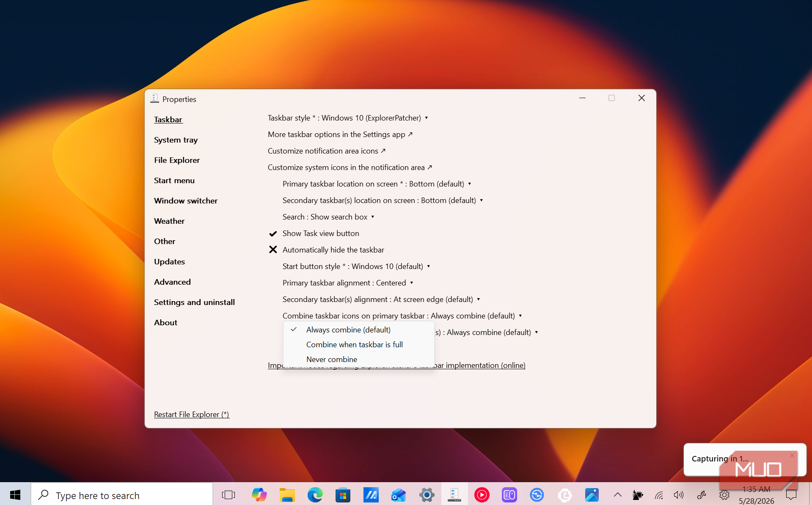Open the Taskbar style dropdown
Image resolution: width=812 pixels, height=505 pixels.
[x=348, y=118]
